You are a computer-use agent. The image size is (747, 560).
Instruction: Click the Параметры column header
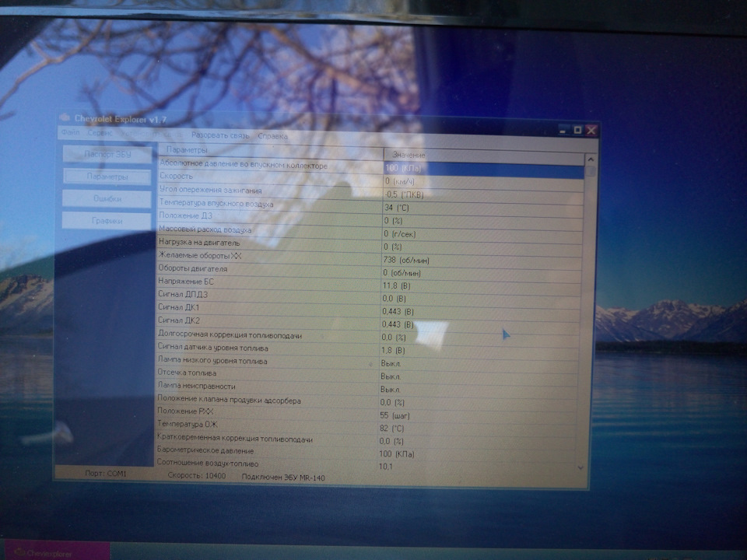(271, 150)
